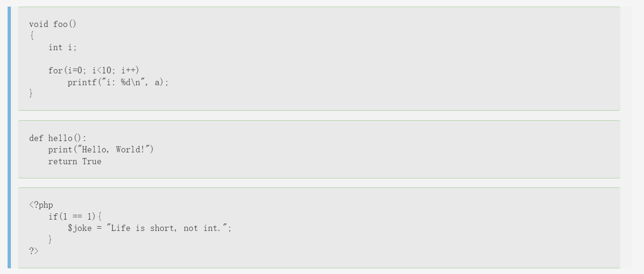This screenshot has width=644, height=274.
Task: Click the "void foo()" function declaration line
Action: coord(52,24)
